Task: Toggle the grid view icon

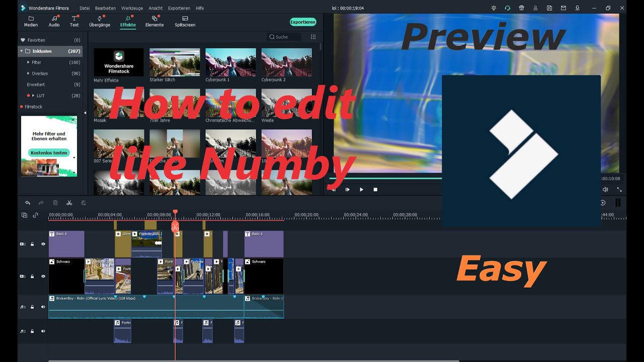Action: [313, 37]
